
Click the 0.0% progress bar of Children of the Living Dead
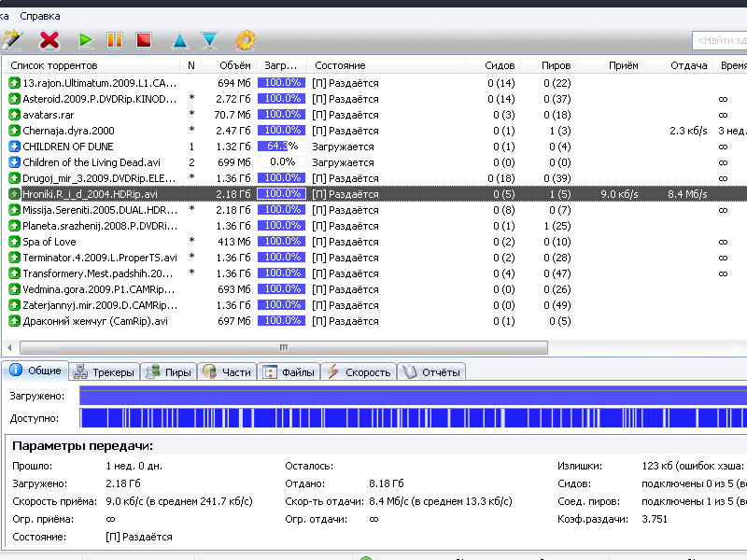281,161
